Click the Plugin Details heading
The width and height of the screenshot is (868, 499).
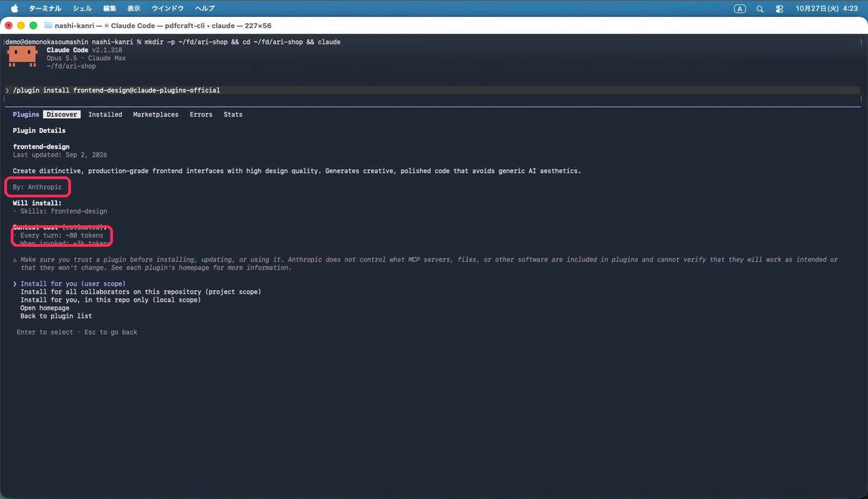[39, 131]
